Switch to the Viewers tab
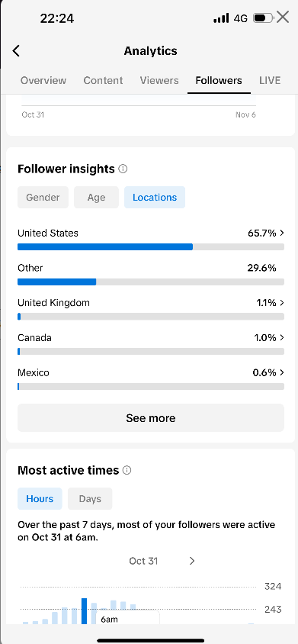This screenshot has width=298, height=644. [159, 81]
